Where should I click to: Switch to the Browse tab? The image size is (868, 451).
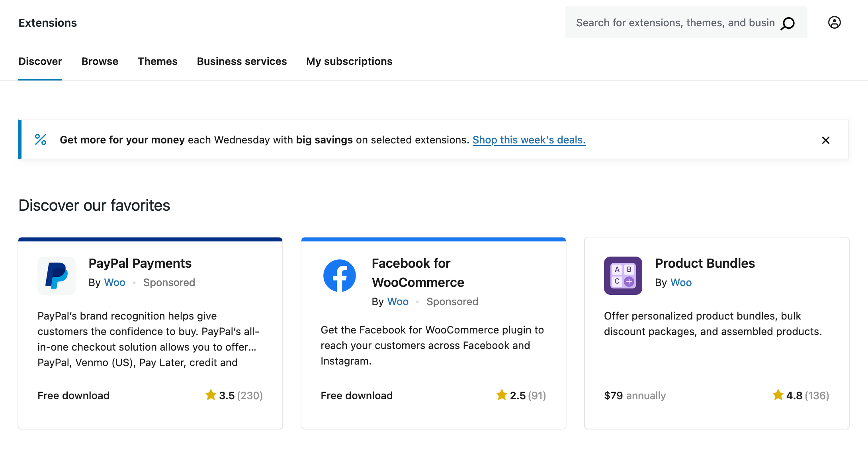(100, 61)
